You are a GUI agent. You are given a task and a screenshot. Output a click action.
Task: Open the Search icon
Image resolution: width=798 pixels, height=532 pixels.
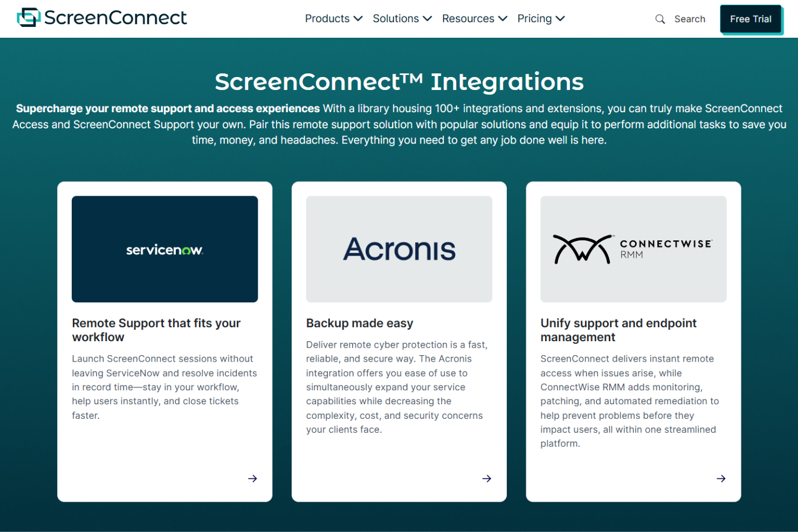point(660,18)
